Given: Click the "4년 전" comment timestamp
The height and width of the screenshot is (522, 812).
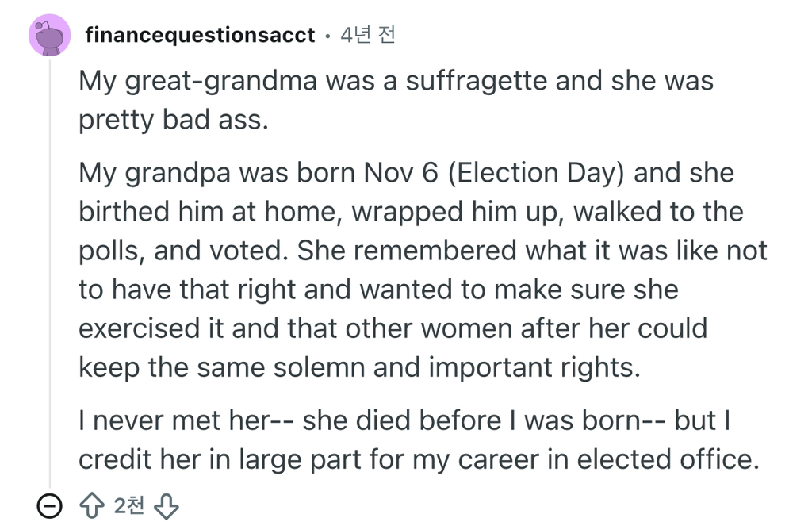Looking at the screenshot, I should (x=366, y=36).
